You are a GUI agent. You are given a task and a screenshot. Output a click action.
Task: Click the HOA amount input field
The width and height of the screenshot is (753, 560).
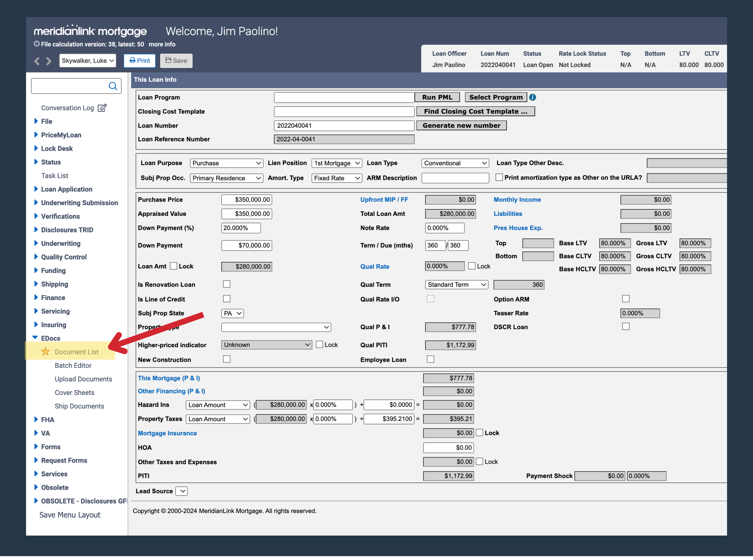tap(448, 447)
